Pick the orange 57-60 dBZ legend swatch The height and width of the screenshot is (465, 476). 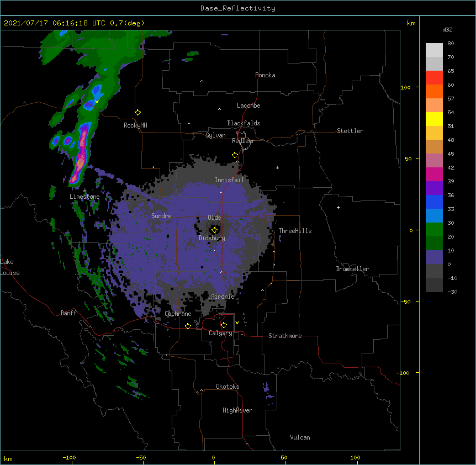[434, 92]
